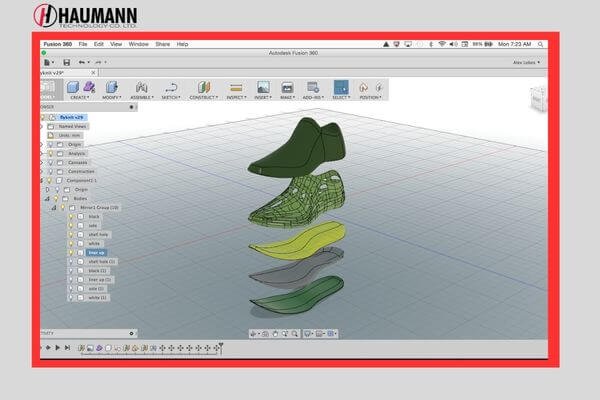Click the Save icon in toolbar
600x400 pixels.
click(x=66, y=62)
